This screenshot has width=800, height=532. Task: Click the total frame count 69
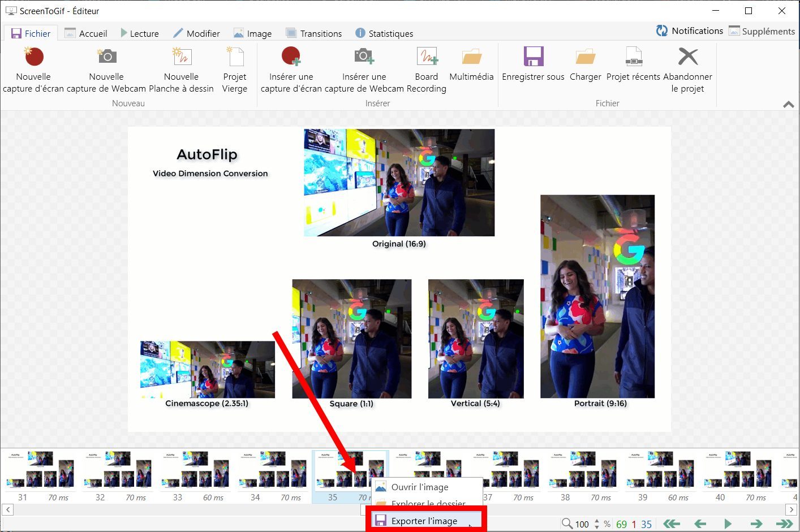click(621, 524)
